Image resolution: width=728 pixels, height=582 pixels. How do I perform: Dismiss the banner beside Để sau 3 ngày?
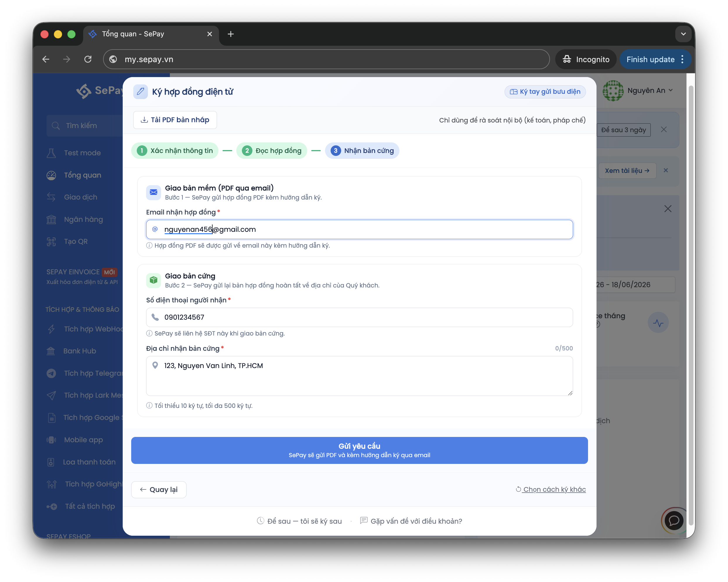coord(664,130)
